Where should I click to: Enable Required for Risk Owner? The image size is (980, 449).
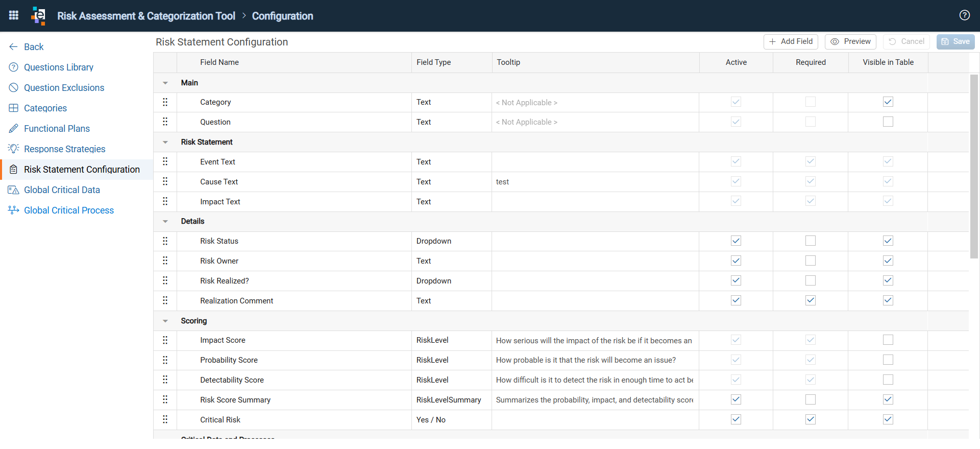point(811,261)
